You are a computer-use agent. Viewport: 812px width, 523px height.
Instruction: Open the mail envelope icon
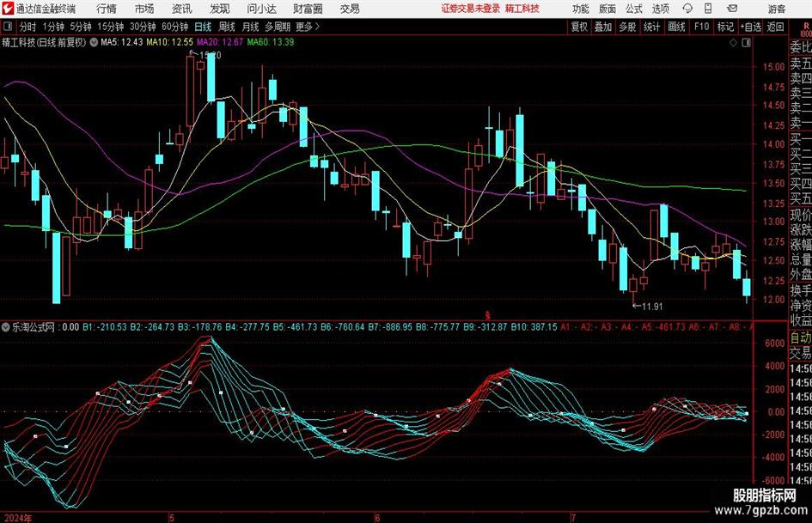(732, 9)
